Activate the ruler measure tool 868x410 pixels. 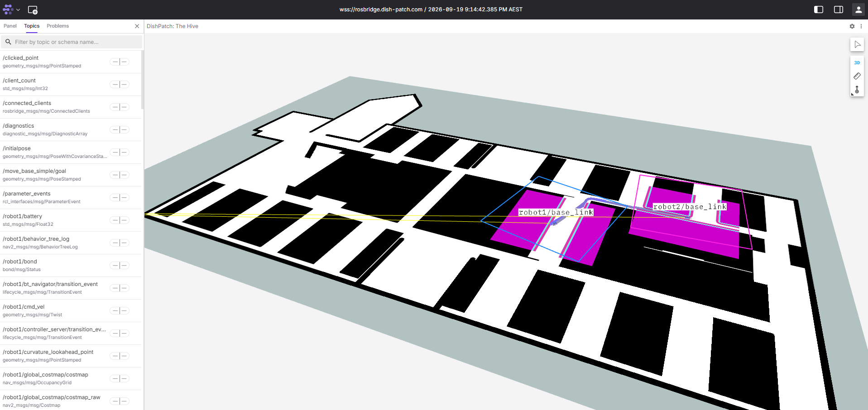[x=857, y=76]
